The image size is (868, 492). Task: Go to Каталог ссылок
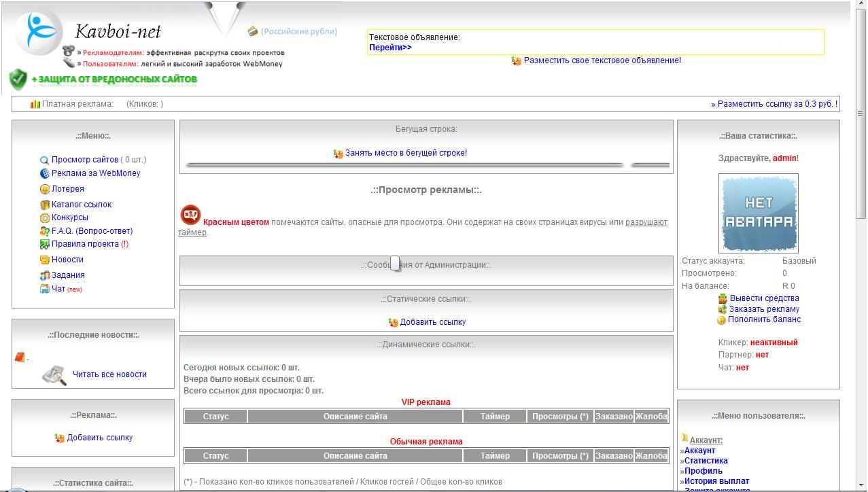click(x=82, y=205)
